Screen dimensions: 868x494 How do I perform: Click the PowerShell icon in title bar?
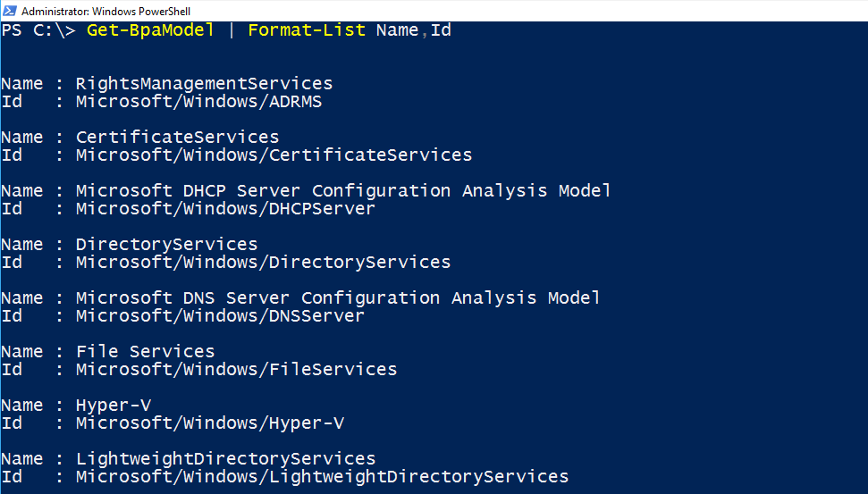(x=9, y=11)
